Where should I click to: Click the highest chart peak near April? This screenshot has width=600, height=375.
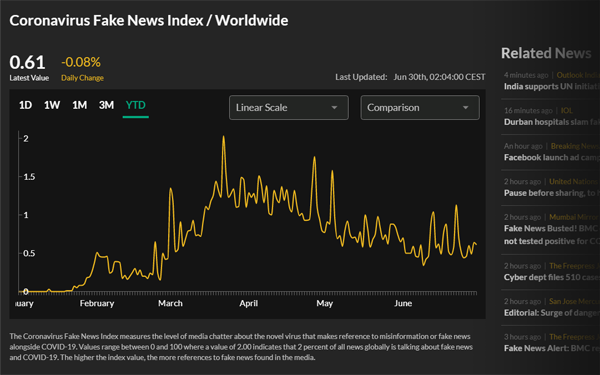[x=223, y=137]
